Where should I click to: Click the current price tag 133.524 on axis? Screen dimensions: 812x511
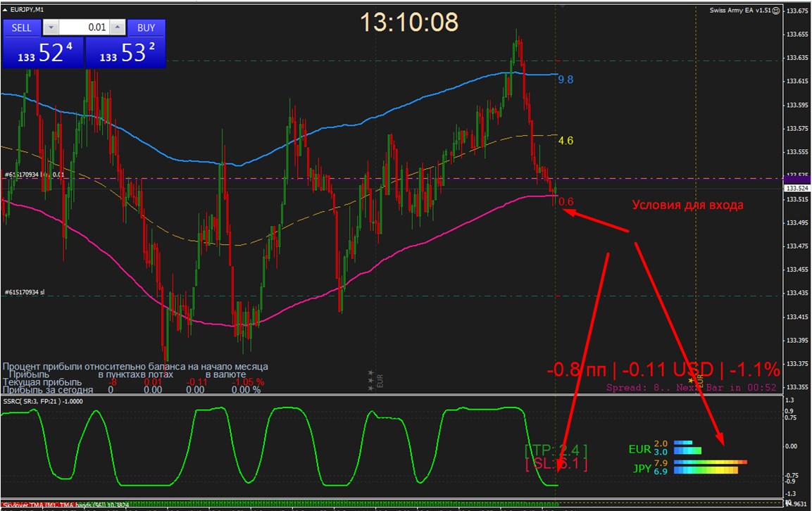pos(797,189)
